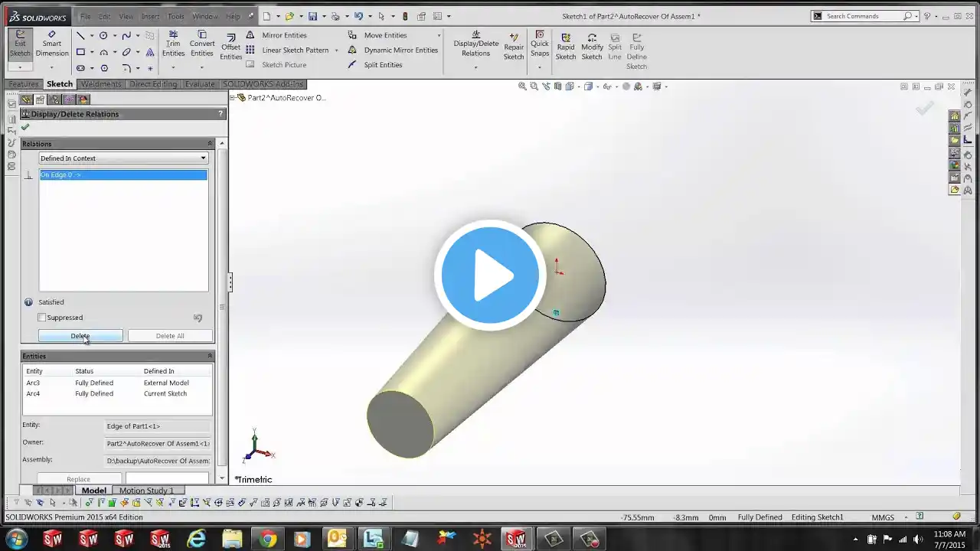The width and height of the screenshot is (980, 551).
Task: Select the Arc3 entity row
Action: pos(118,383)
